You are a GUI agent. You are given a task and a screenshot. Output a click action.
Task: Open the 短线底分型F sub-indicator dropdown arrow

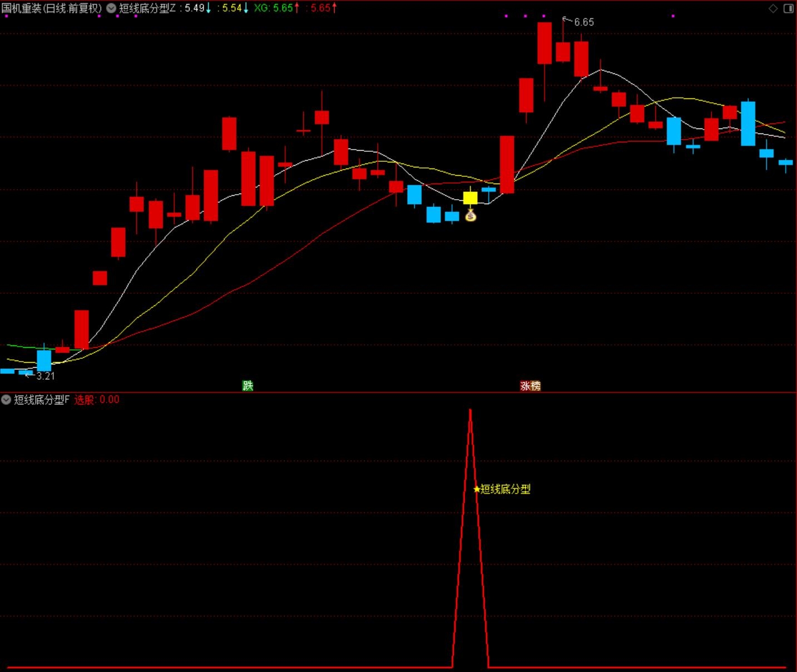(x=6, y=399)
